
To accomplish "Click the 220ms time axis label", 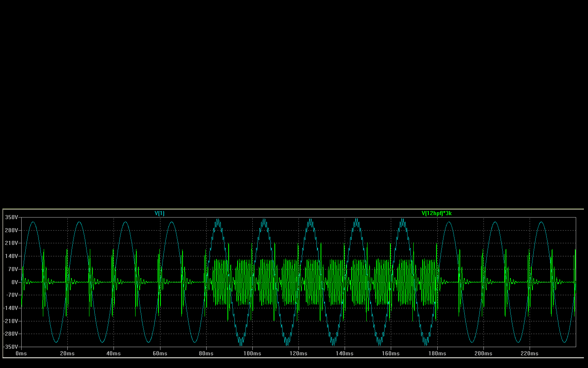I will [x=530, y=354].
